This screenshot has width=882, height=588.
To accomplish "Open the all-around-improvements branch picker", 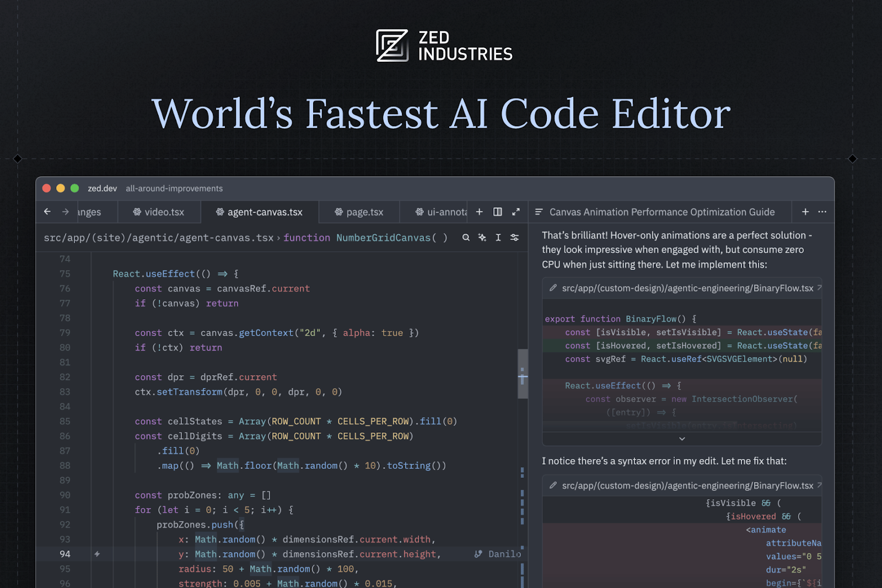I will 174,188.
